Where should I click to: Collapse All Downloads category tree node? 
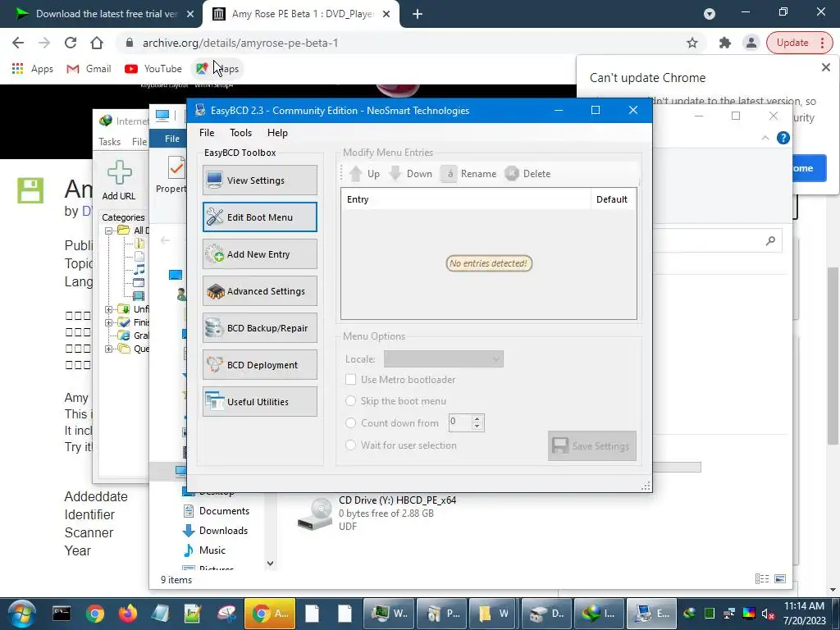click(x=109, y=231)
